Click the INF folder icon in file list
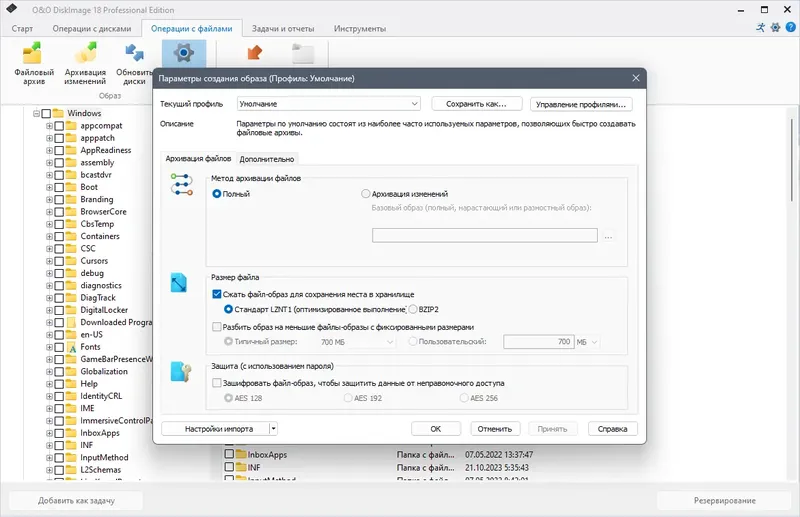 tap(241, 467)
